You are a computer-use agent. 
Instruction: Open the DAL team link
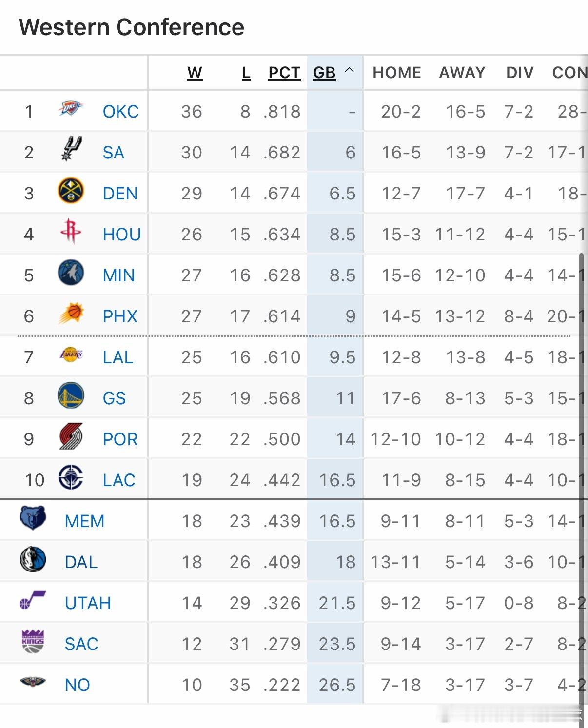click(x=81, y=562)
